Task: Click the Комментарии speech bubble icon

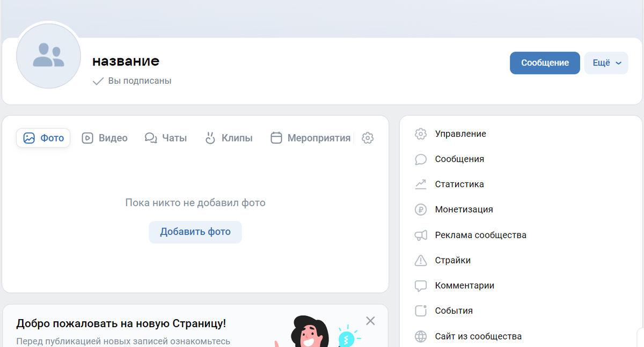Action: [421, 285]
